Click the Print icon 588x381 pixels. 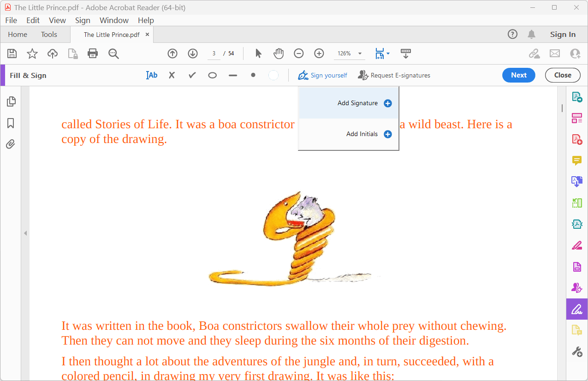click(92, 54)
